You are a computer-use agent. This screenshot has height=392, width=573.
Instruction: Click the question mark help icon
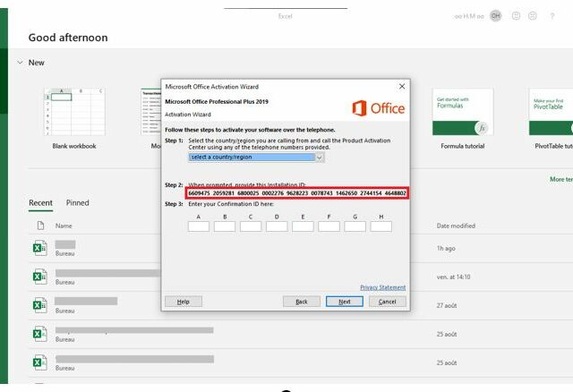coord(552,16)
